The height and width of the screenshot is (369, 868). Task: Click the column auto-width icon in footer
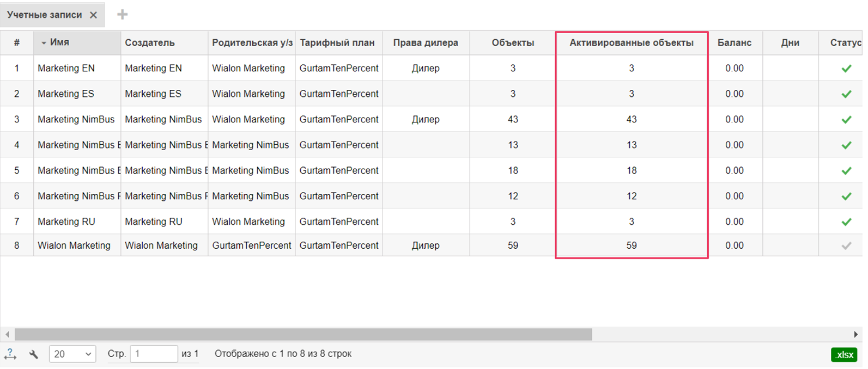[10, 354]
